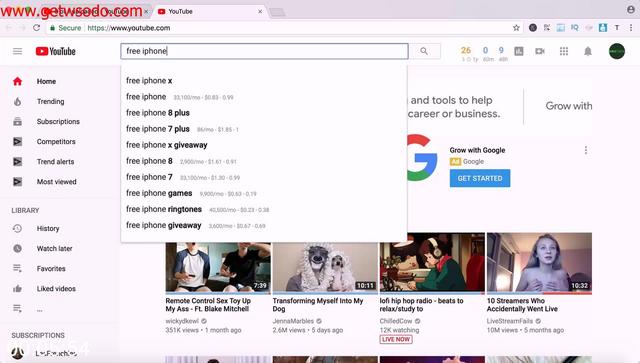640x363 pixels.
Task: Open the 10 Streamers Who Accidentally Went Live thumbnail
Action: tap(539, 263)
